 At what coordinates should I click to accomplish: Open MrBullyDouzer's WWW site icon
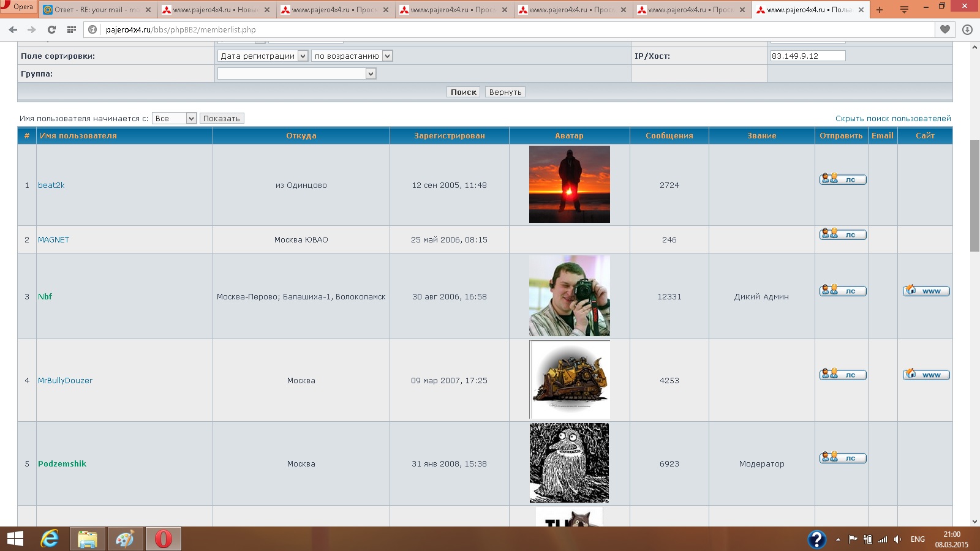(x=925, y=375)
